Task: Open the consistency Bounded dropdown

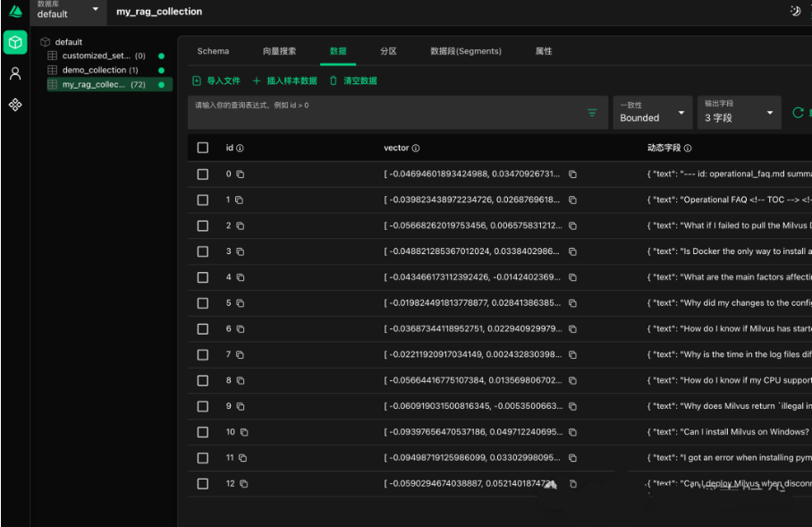Action: coord(653,113)
